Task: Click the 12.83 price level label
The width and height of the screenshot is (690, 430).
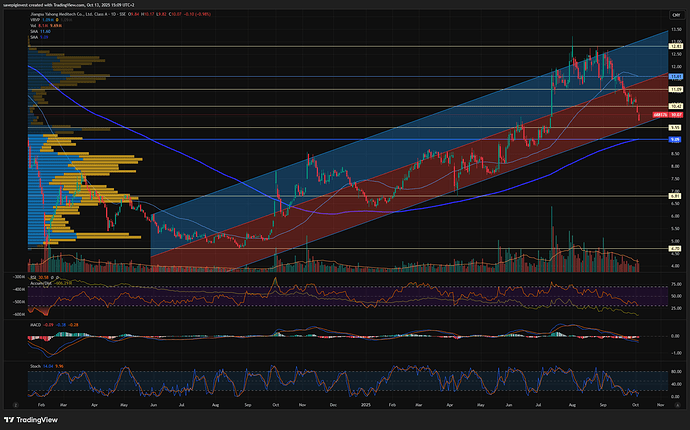Action: coord(675,47)
